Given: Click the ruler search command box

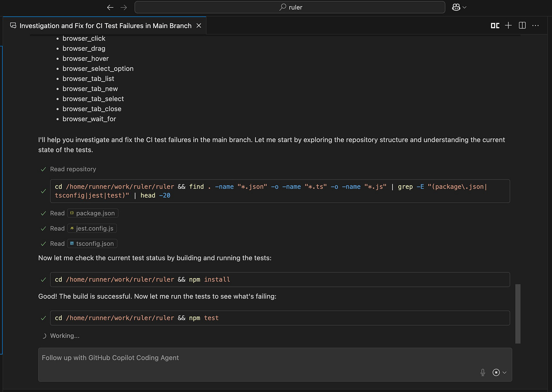Looking at the screenshot, I should [290, 7].
